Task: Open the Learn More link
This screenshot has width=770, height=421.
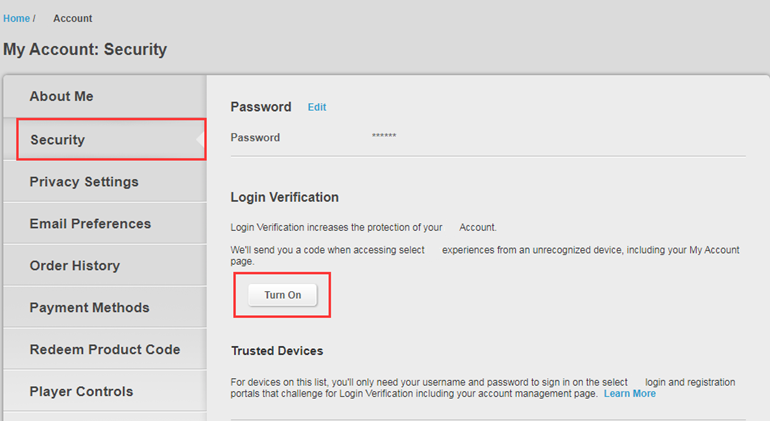Action: 629,394
